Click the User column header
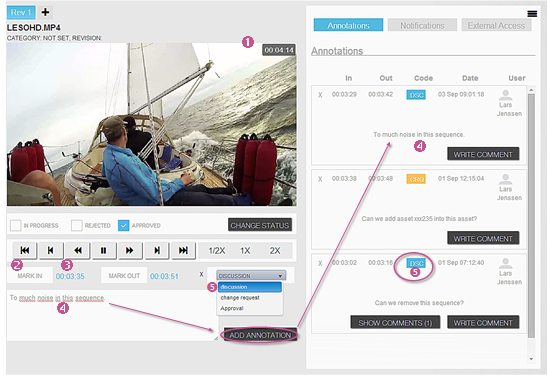 pyautogui.click(x=517, y=78)
